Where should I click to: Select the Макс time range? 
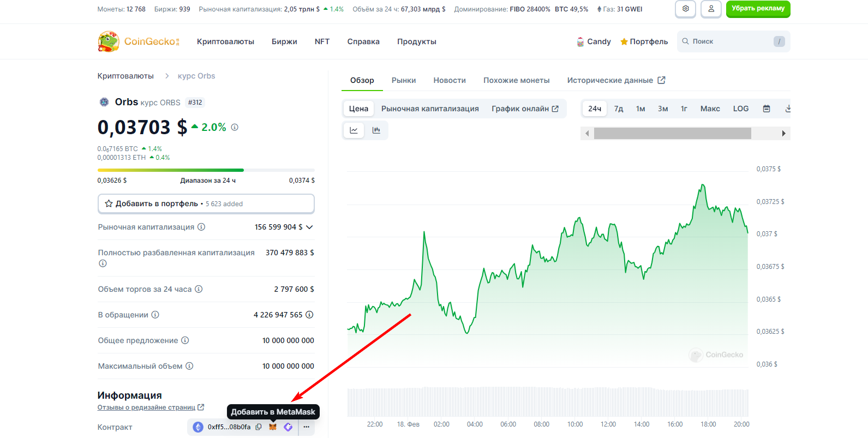[x=710, y=109]
